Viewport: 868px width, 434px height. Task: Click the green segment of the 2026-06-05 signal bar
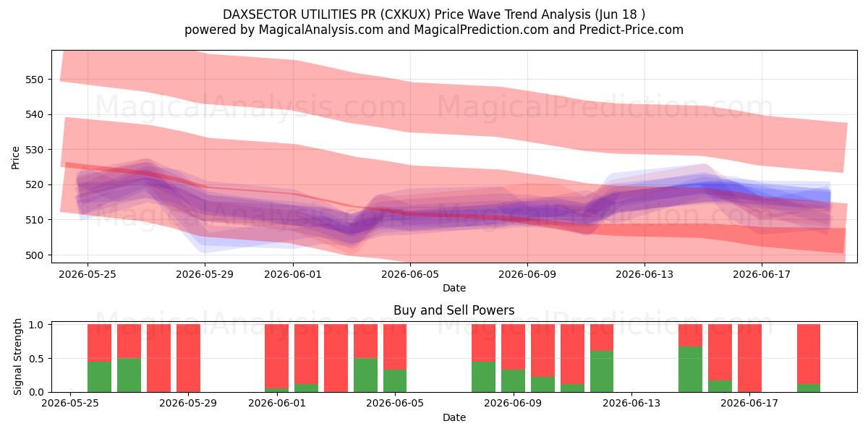(395, 381)
